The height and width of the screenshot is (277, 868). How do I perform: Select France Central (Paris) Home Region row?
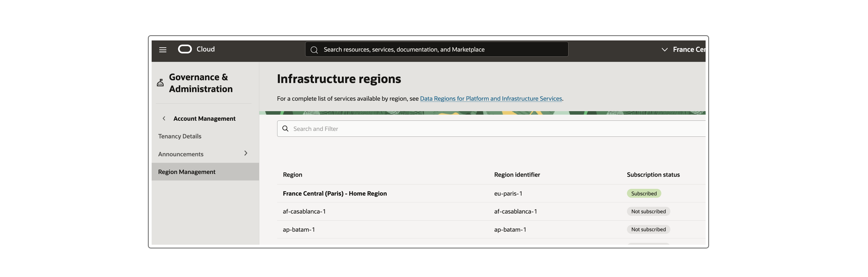[x=335, y=194]
